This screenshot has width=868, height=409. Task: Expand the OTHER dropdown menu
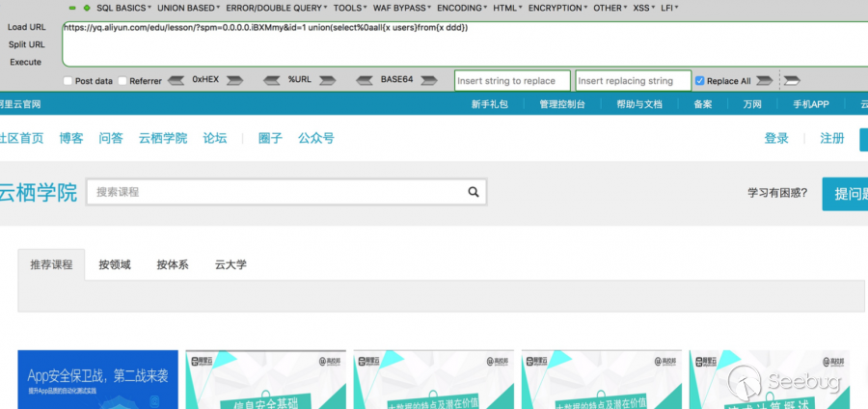(610, 9)
